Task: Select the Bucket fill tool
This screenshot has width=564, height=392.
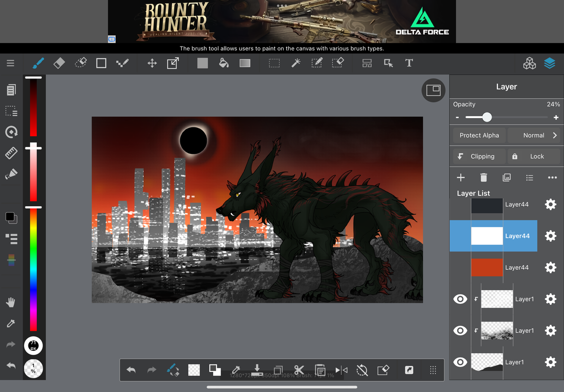Action: tap(224, 63)
